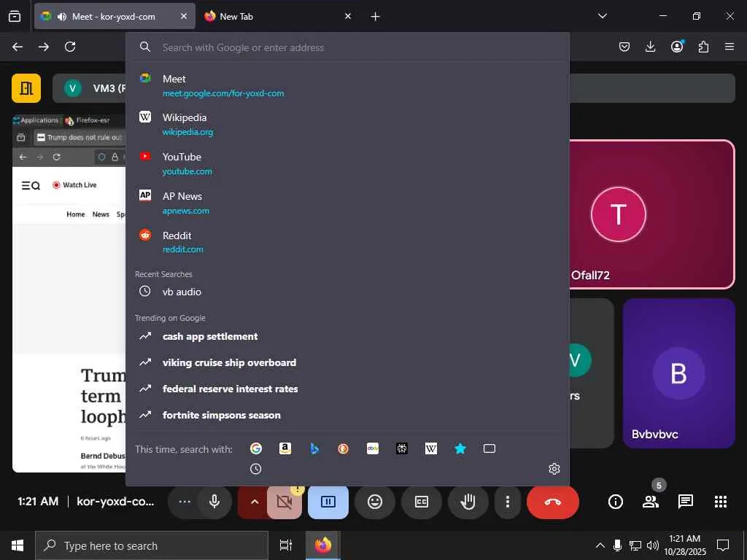The width and height of the screenshot is (747, 560).
Task: Open more options vertical dots in Meet
Action: (x=508, y=502)
